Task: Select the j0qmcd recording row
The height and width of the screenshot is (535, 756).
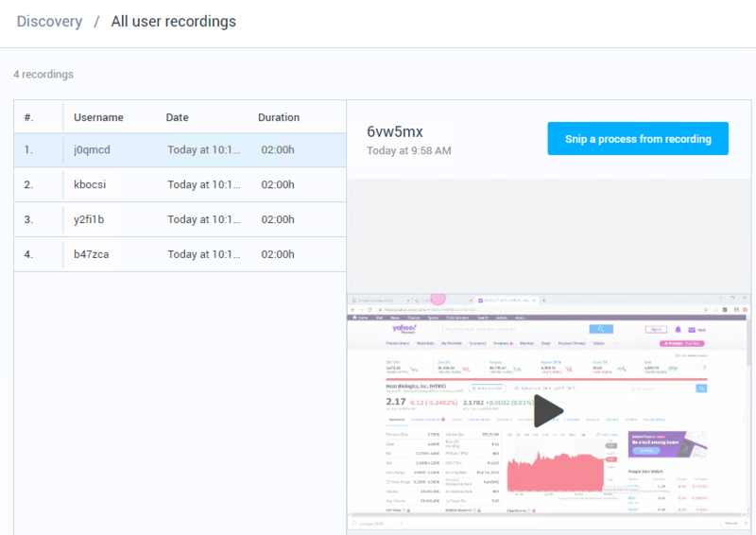Action: pos(180,150)
